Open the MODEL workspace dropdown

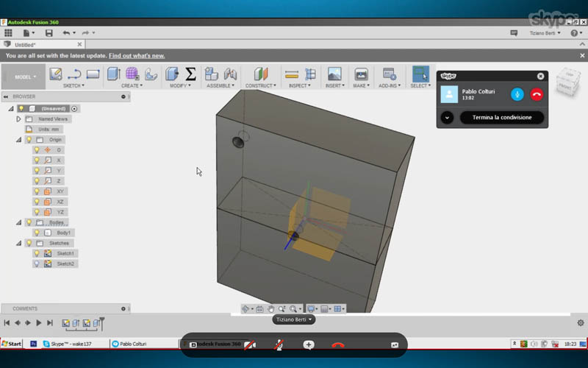pyautogui.click(x=25, y=77)
